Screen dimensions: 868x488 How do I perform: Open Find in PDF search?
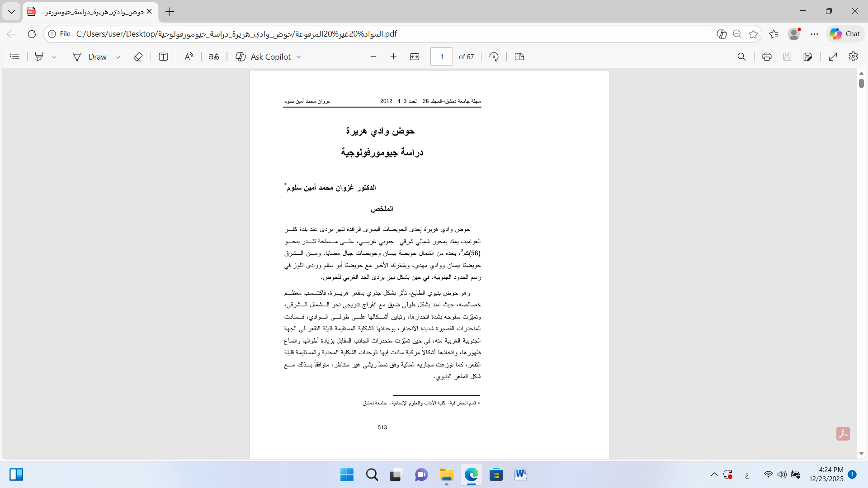741,56
